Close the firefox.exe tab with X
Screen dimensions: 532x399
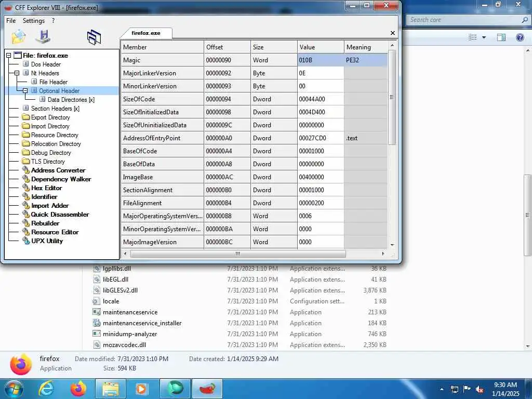(393, 33)
